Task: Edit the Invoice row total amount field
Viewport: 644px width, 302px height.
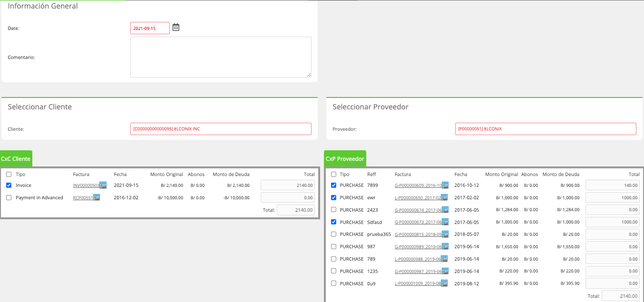Action: click(288, 185)
